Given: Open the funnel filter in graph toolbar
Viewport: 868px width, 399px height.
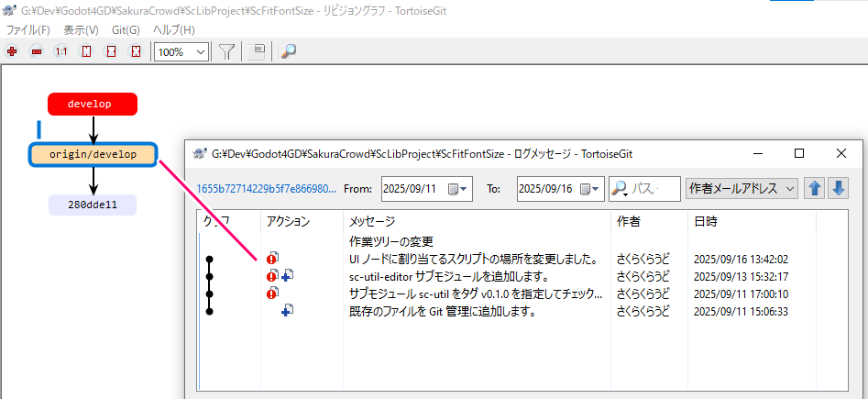Looking at the screenshot, I should click(227, 51).
